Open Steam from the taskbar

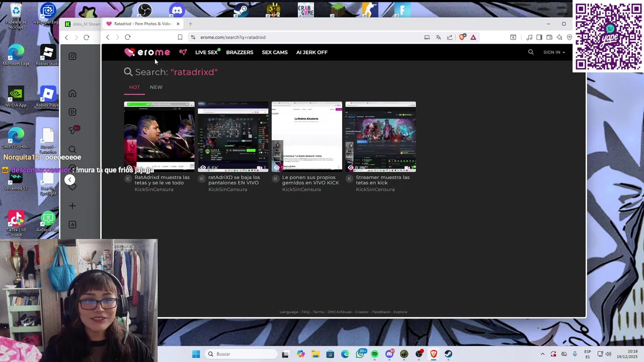click(448, 354)
